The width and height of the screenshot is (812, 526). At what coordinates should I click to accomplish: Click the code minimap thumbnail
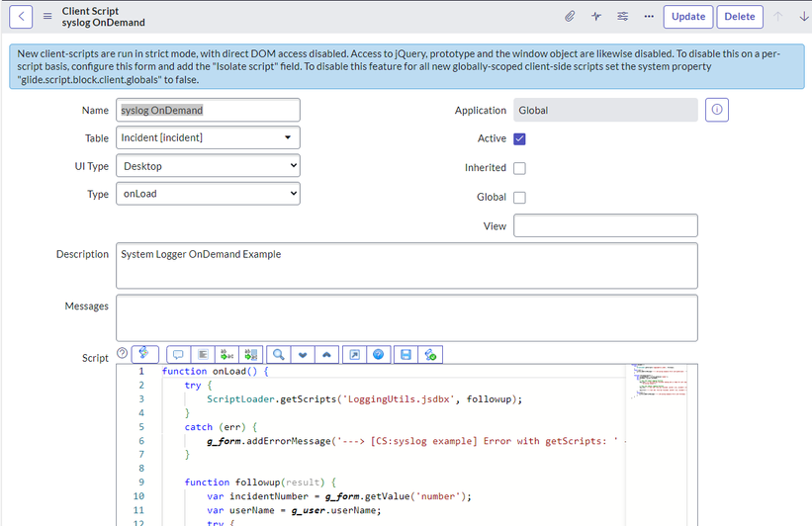660,382
